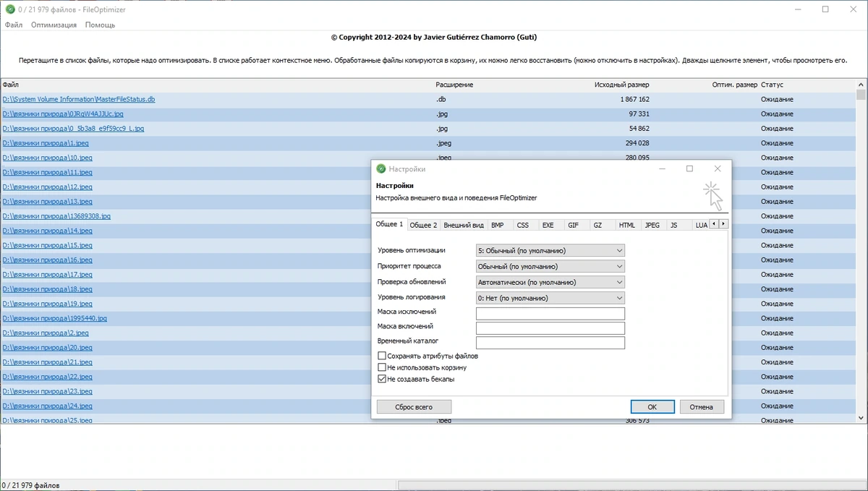This screenshot has height=491, width=868.
Task: Sort by the 'Расширение' column header
Action: [x=454, y=85]
